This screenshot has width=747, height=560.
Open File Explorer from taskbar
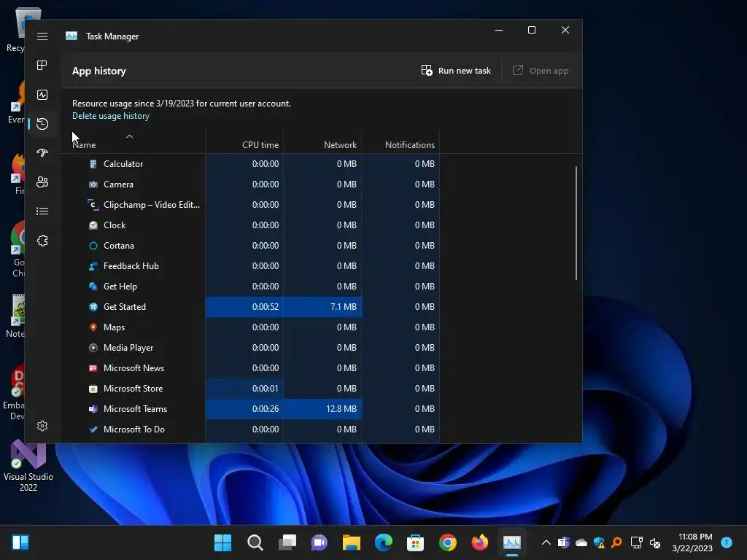[352, 542]
